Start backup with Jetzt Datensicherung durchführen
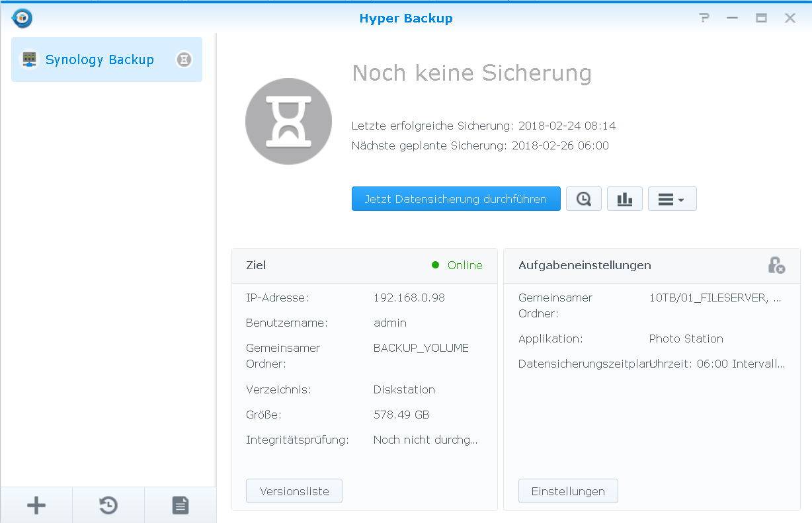This screenshot has width=812, height=523. (456, 199)
